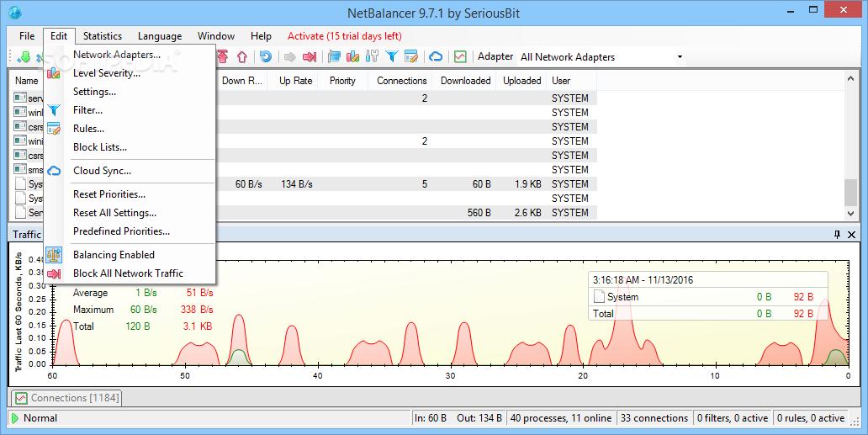Click the level severity bars toolbar icon
The height and width of the screenshot is (435, 868).
pyautogui.click(x=352, y=56)
